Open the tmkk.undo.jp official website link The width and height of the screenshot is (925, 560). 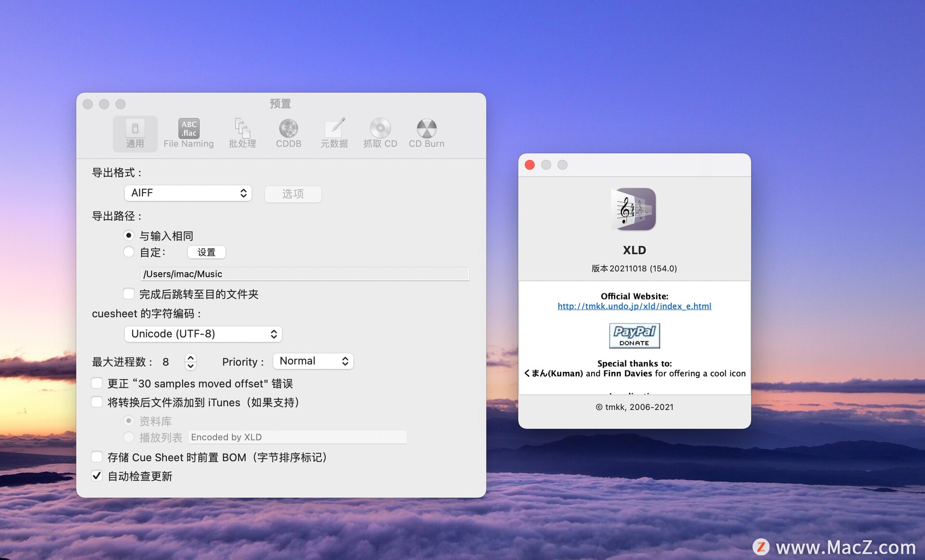point(634,306)
